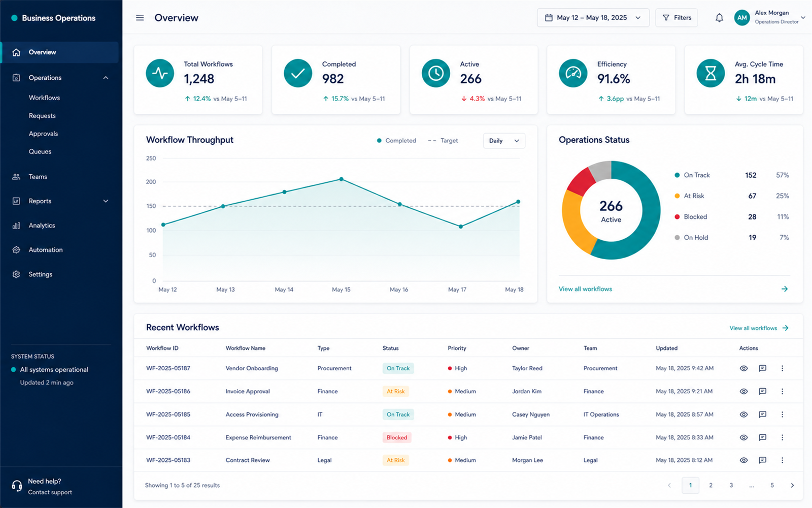Toggle the Target line legend
Image resolution: width=812 pixels, height=508 pixels.
coord(443,141)
